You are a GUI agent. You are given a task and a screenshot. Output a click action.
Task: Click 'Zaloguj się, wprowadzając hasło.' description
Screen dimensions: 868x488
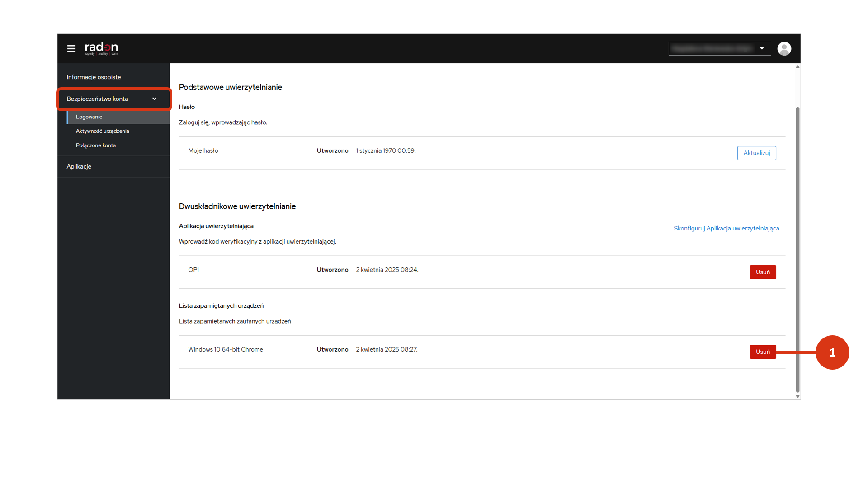223,122
